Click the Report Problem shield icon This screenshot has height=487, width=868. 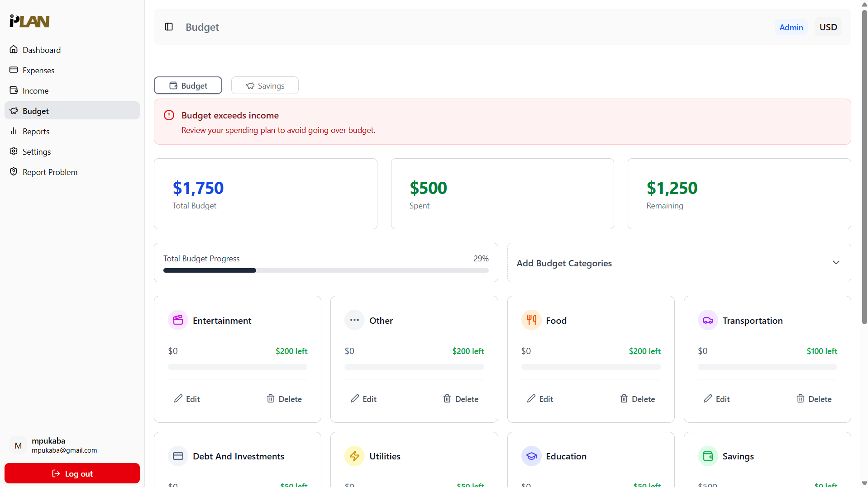pyautogui.click(x=14, y=172)
